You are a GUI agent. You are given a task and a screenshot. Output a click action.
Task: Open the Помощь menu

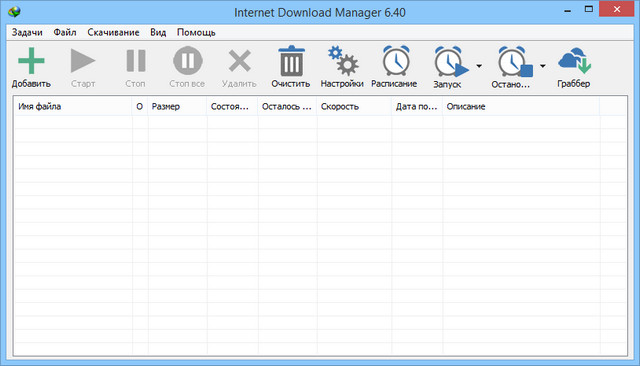(196, 32)
